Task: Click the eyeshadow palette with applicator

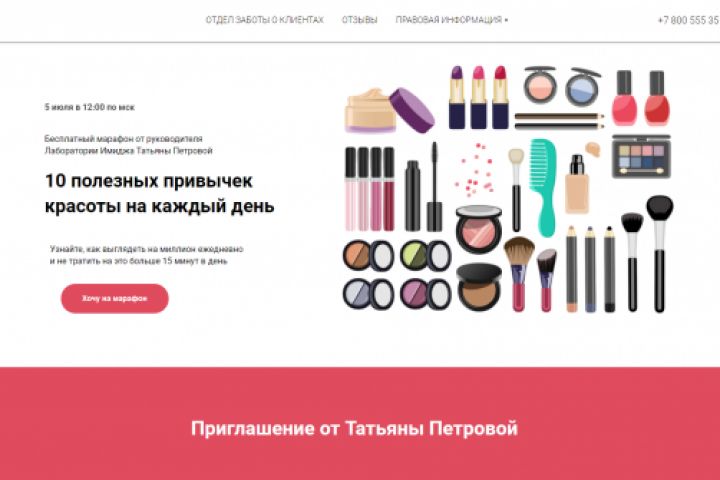Action: [641, 156]
